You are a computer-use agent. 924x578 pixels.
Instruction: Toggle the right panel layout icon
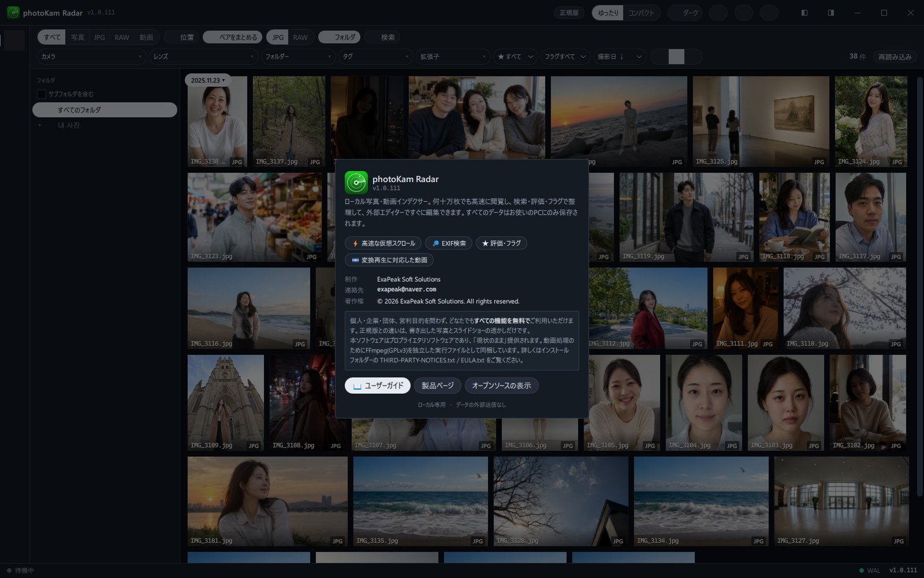click(830, 13)
